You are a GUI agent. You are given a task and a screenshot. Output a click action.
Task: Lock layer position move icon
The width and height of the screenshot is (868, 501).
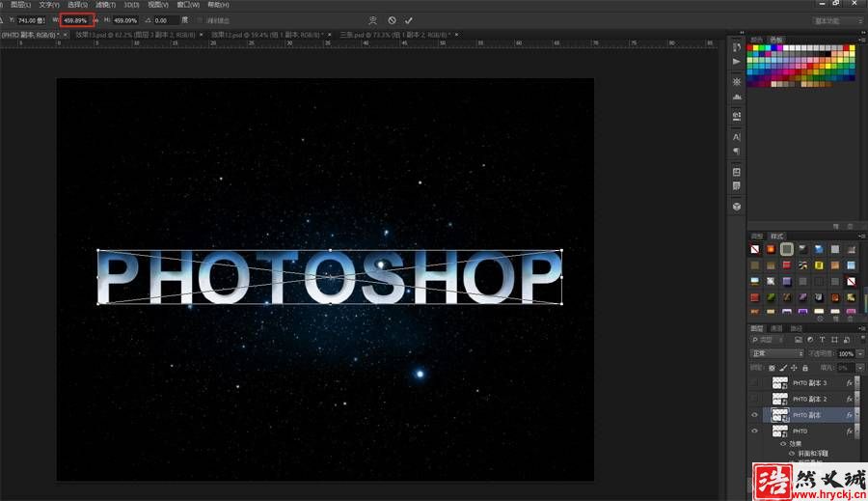point(794,368)
